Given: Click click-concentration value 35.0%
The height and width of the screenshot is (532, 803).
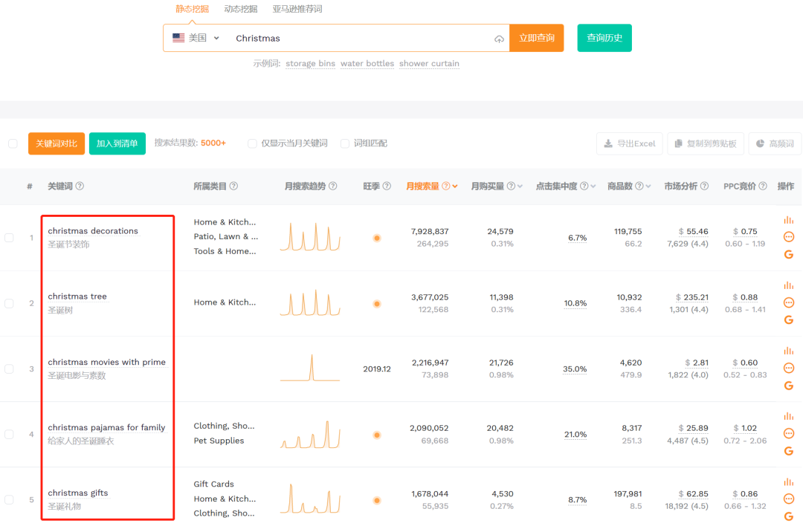Looking at the screenshot, I should point(575,369).
